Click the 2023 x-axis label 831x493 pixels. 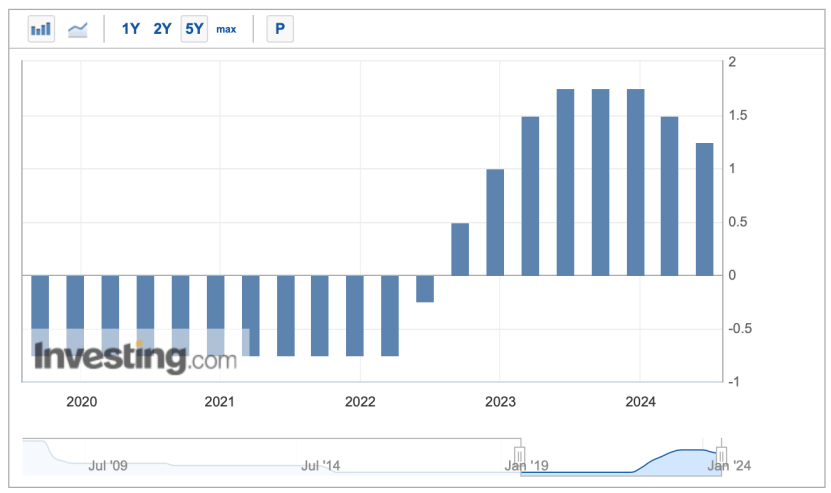(x=500, y=402)
